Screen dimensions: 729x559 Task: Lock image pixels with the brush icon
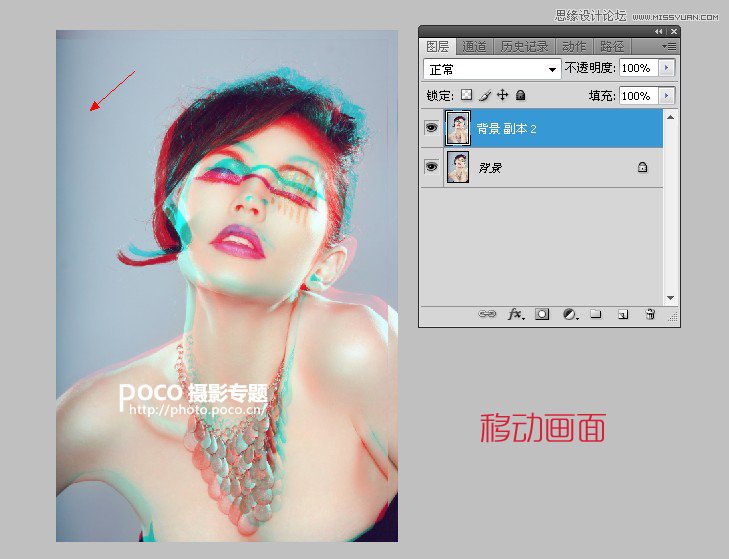(x=484, y=95)
